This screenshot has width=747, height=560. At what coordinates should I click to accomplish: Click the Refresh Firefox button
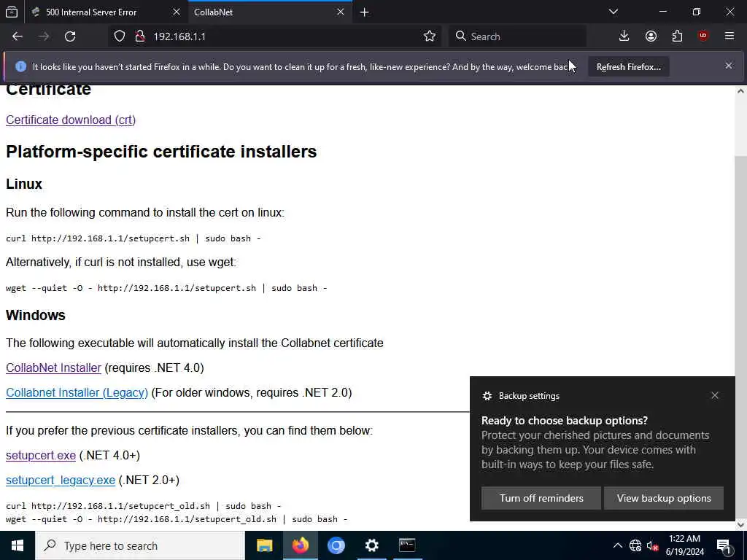pos(628,67)
